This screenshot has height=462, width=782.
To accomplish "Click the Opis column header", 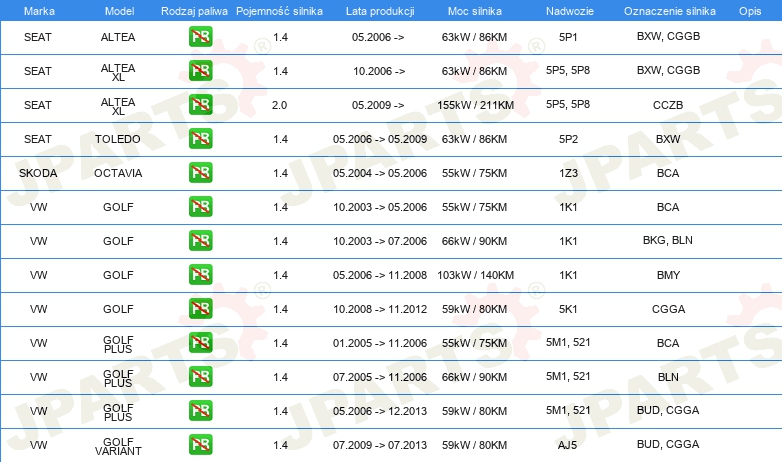I will 750,11.
